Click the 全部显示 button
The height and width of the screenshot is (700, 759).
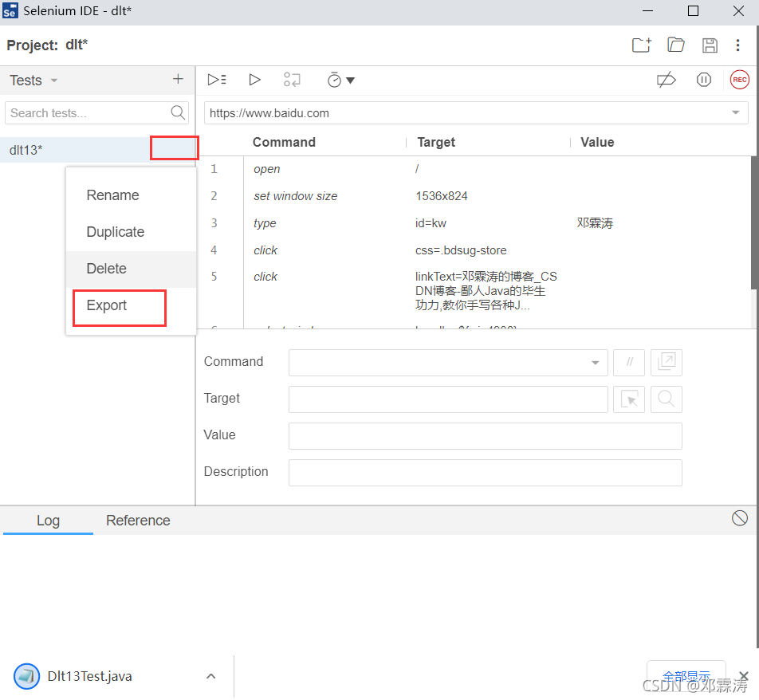686,675
